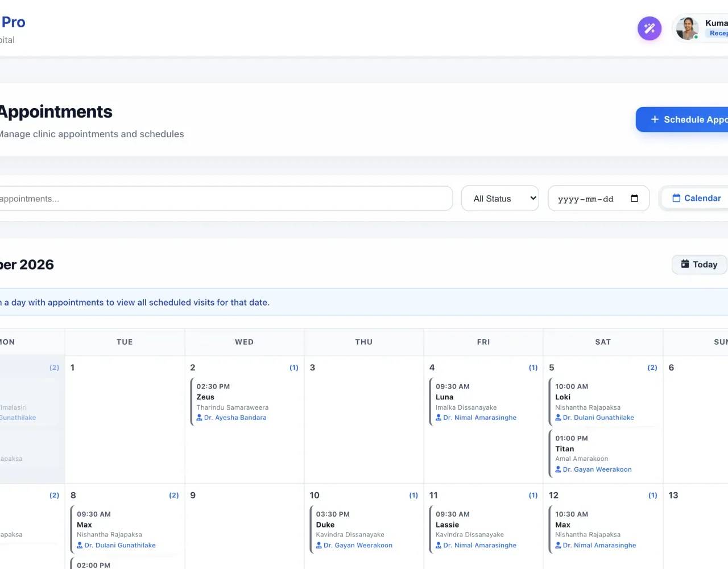Select day 5 appointment count (2)
The image size is (728, 569).
click(x=652, y=368)
